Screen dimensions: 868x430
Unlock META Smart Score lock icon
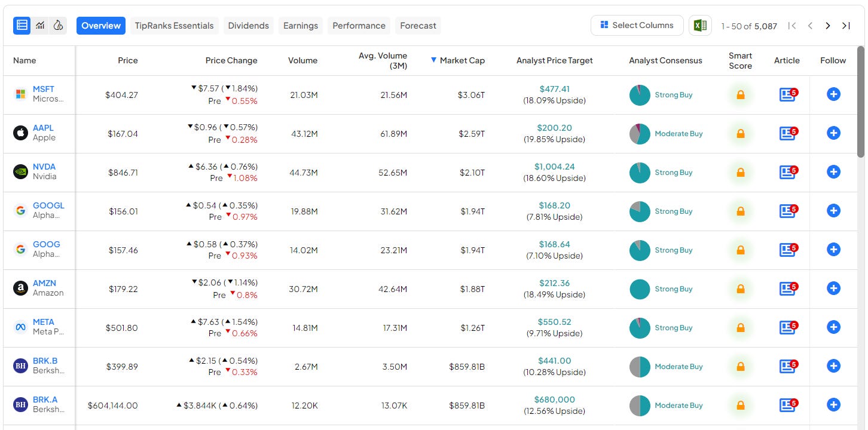pos(740,328)
